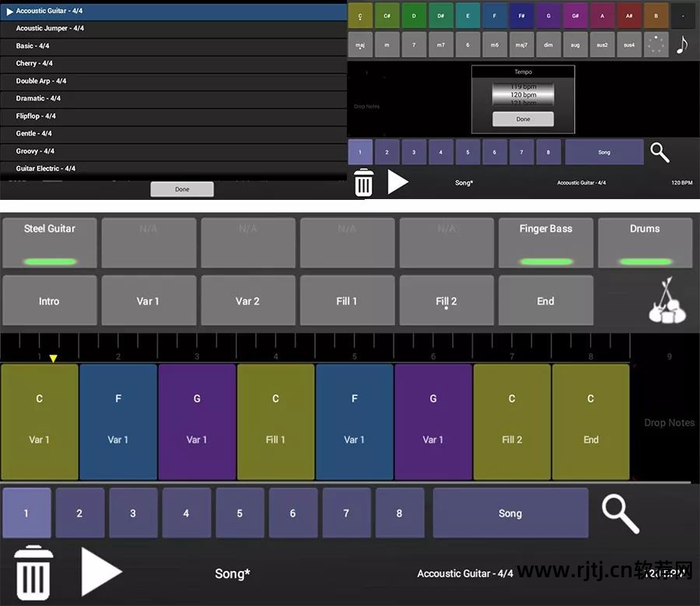Select section 3 in the tempo screen

414,152
